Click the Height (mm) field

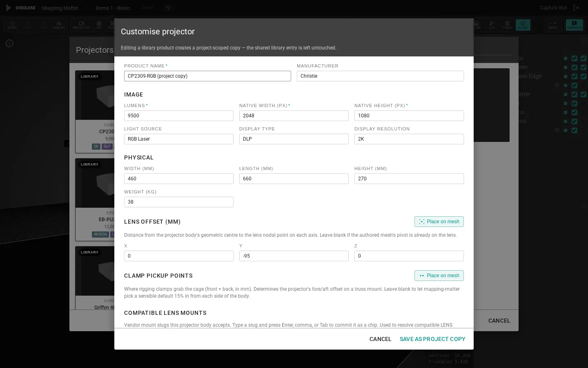point(409,179)
